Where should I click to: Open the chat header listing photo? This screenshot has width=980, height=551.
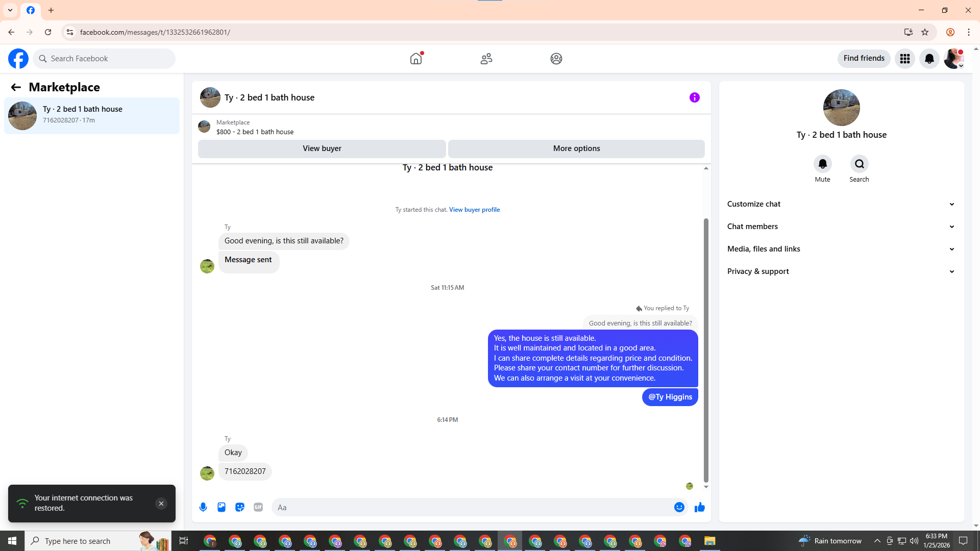click(210, 97)
